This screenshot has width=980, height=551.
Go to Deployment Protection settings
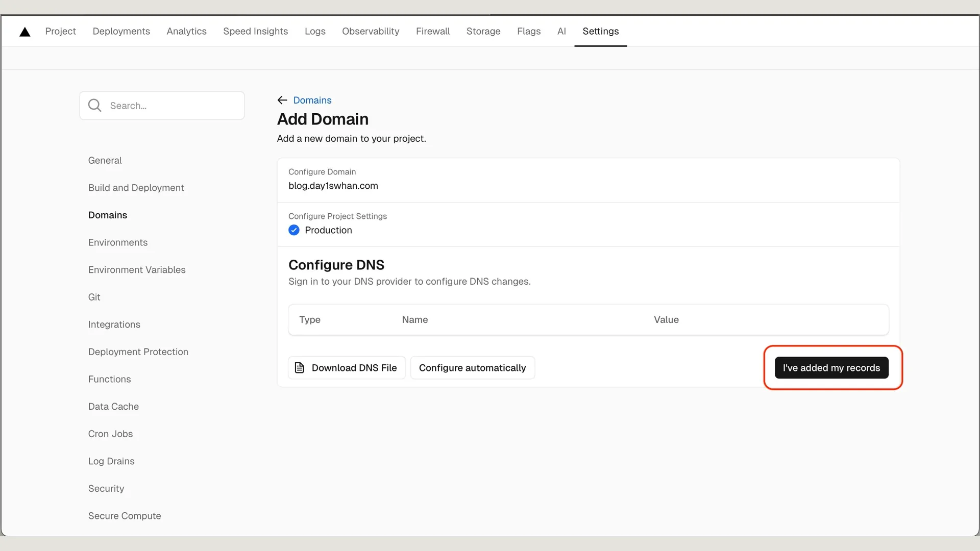138,352
